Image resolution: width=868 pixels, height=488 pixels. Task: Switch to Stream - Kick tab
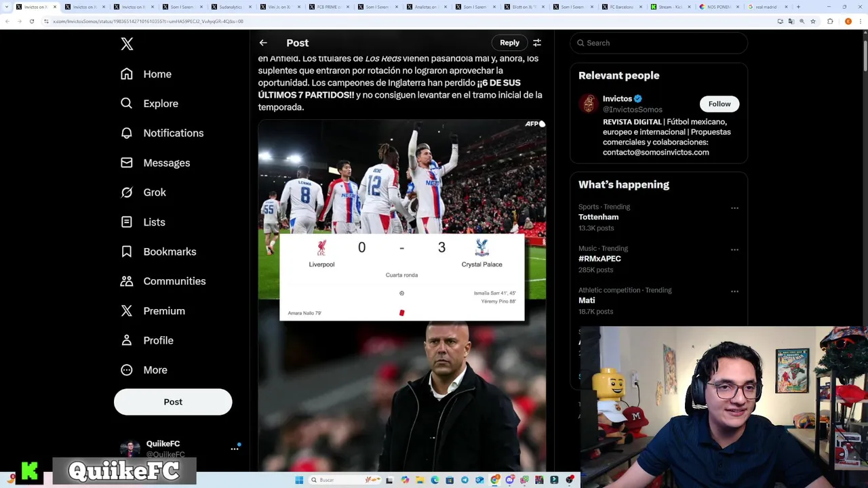point(670,7)
